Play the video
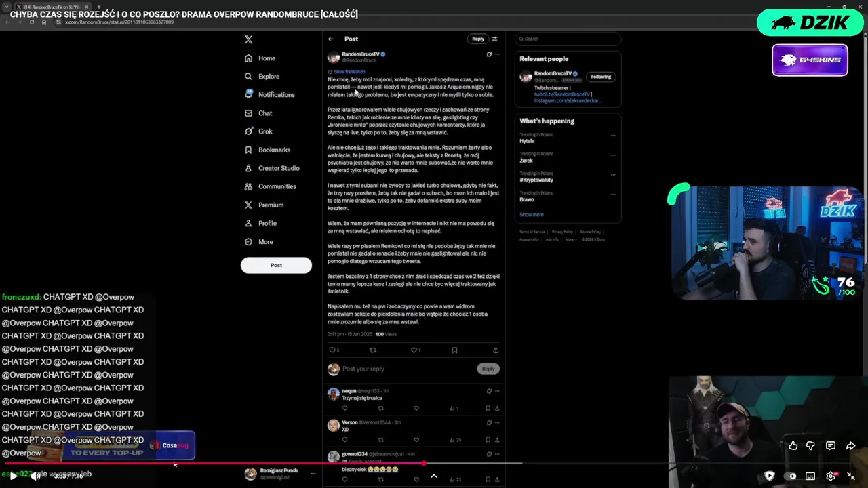 (13, 476)
